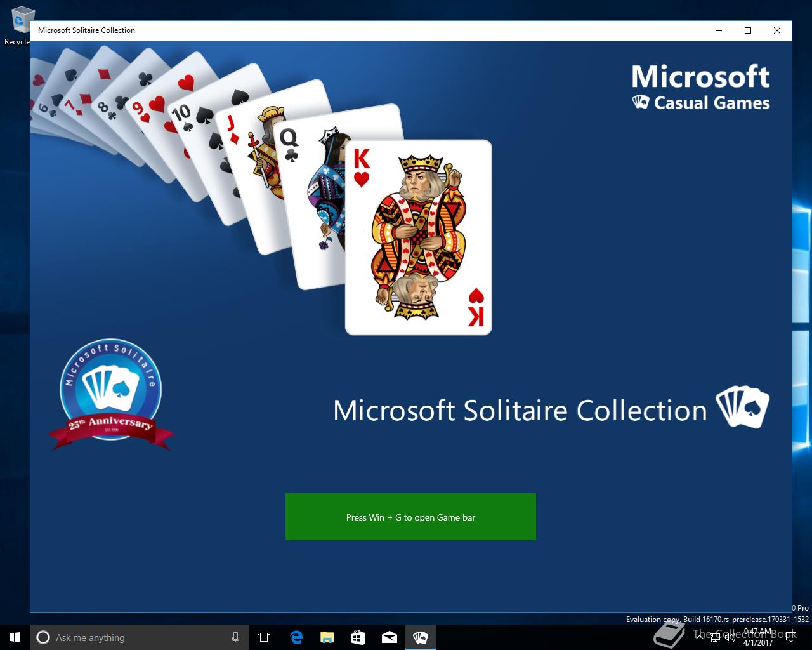Click the green 'Press Win + G' Game bar banner
This screenshot has width=812, height=650.
pyautogui.click(x=410, y=517)
